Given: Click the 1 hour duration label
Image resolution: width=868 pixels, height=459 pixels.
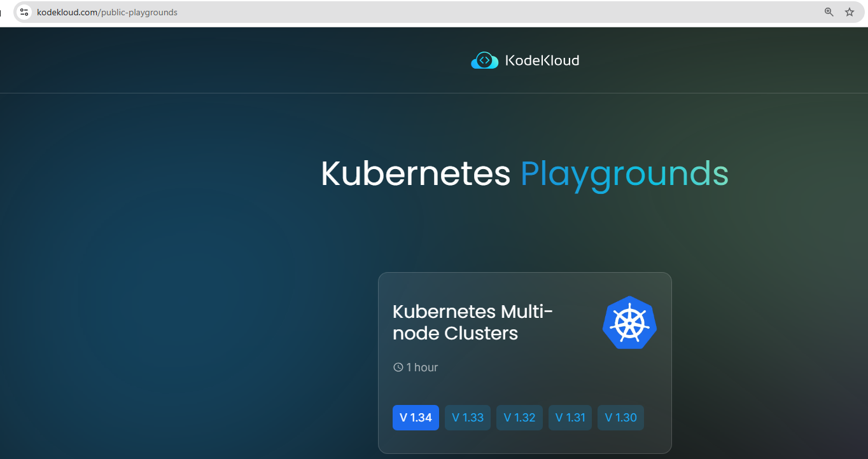Looking at the screenshot, I should coord(422,367).
